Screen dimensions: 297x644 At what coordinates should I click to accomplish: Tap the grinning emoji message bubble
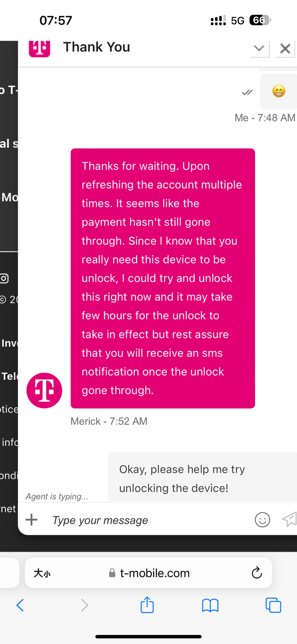tap(279, 91)
